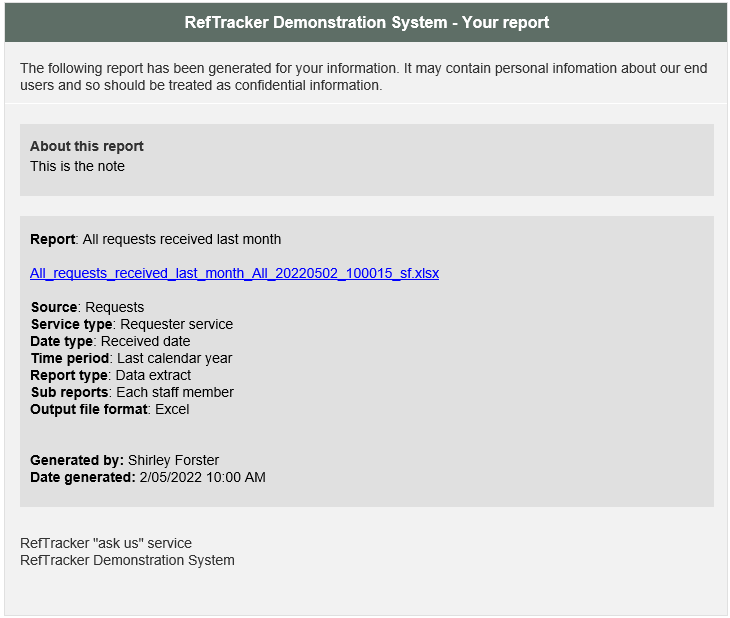This screenshot has height=618, width=730.
Task: Click the RefTracker "ask us" service signature
Action: click(x=106, y=543)
